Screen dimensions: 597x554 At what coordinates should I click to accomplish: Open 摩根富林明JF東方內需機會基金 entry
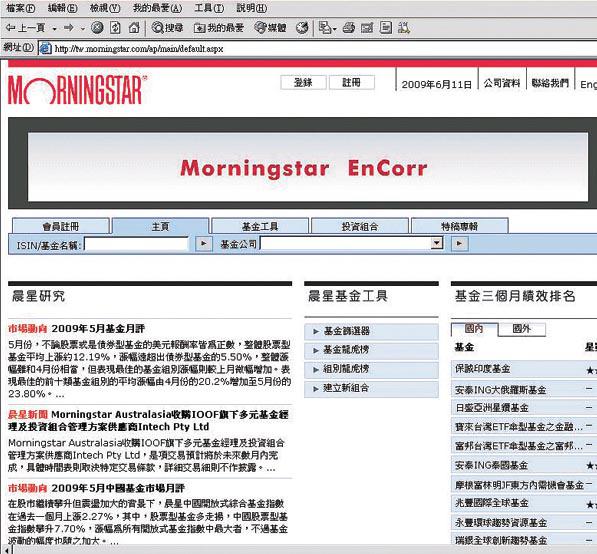(519, 485)
